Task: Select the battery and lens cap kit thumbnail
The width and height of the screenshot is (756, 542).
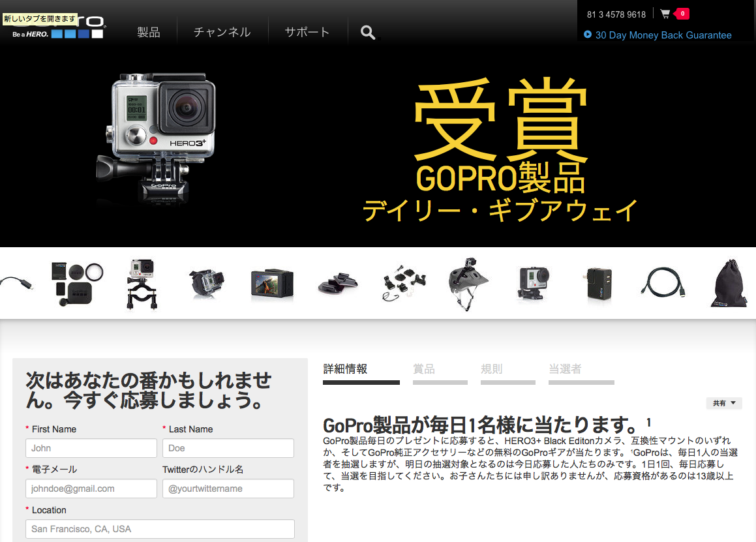Action: click(77, 284)
